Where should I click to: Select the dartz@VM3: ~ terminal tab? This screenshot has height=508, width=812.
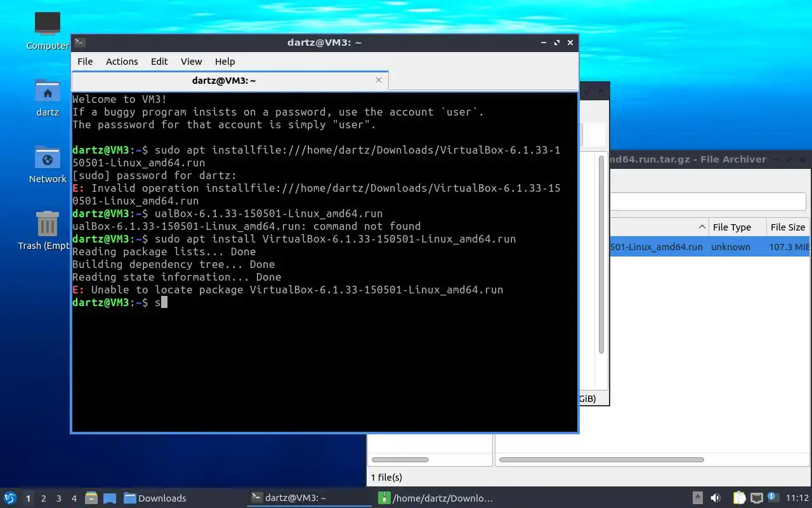224,81
